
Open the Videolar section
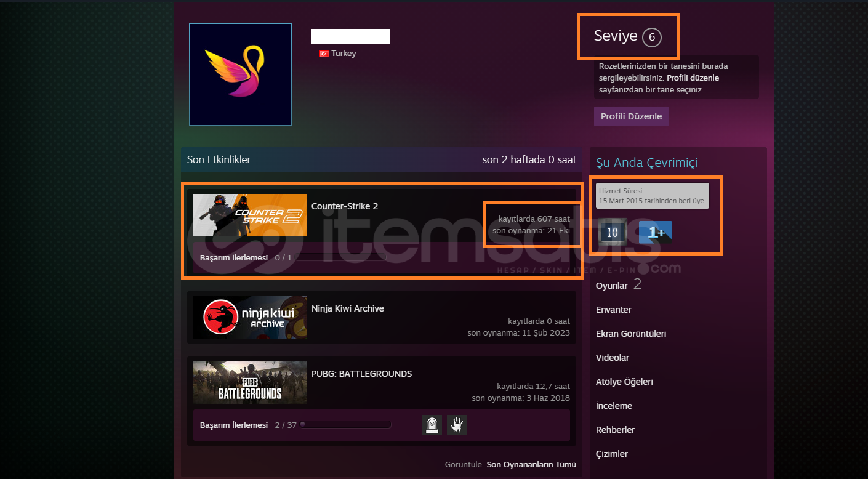click(x=613, y=358)
